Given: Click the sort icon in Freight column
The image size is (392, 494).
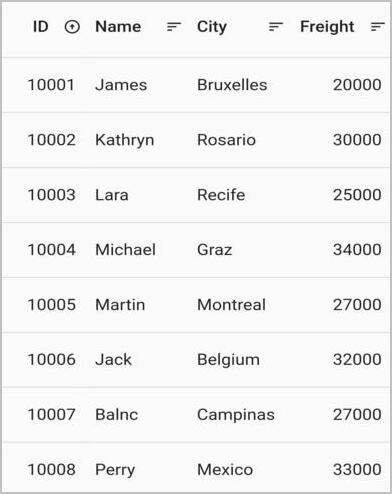Looking at the screenshot, I should 378,27.
